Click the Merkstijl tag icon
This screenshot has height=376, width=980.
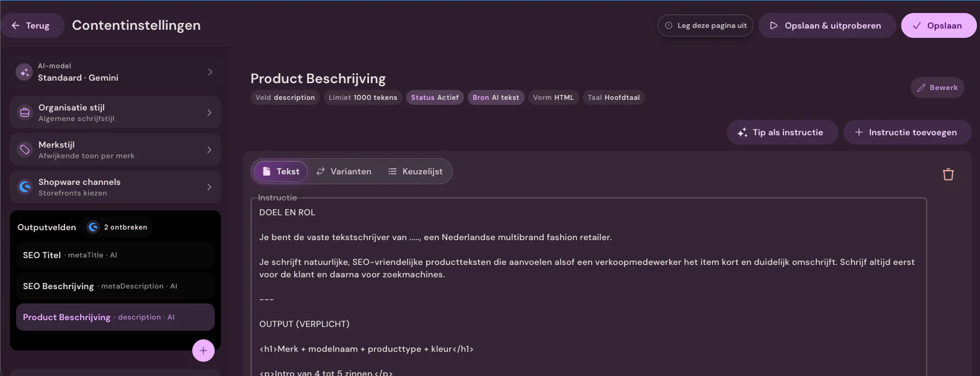pyautogui.click(x=25, y=150)
